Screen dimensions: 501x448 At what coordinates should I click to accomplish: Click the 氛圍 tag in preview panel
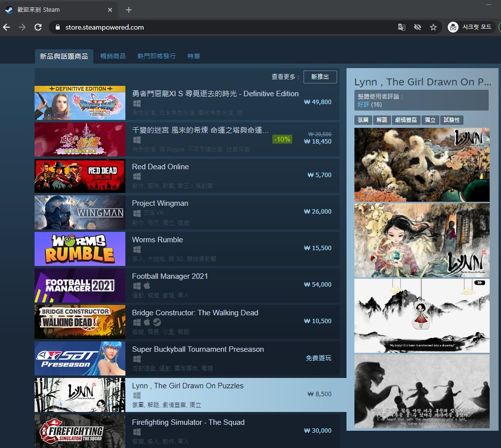click(x=363, y=120)
